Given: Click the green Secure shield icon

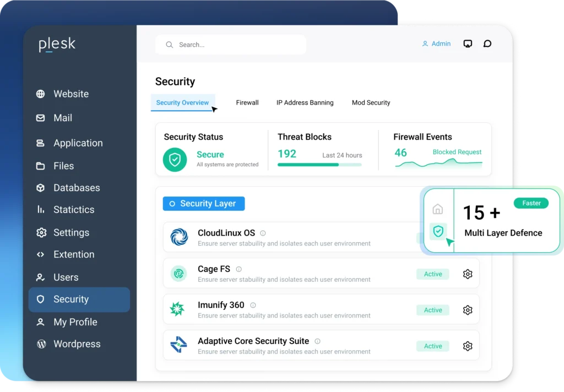Looking at the screenshot, I should click(x=175, y=160).
